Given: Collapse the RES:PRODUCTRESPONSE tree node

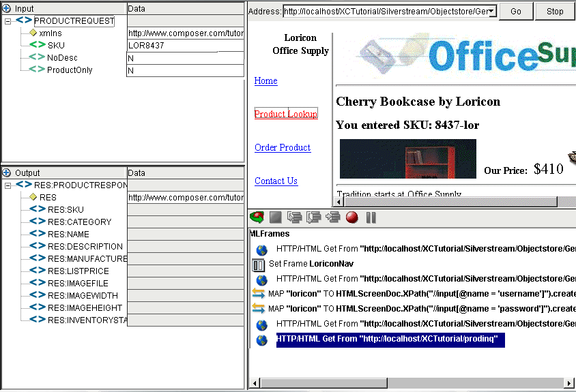Looking at the screenshot, I should coord(8,185).
